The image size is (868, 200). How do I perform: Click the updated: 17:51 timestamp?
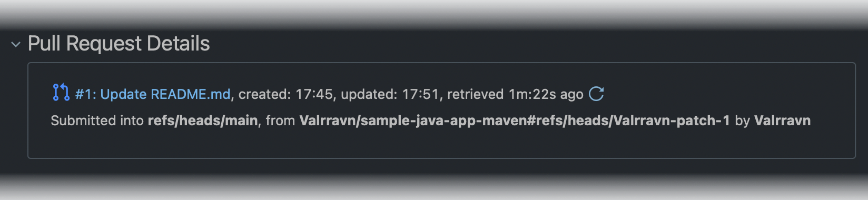tap(390, 94)
